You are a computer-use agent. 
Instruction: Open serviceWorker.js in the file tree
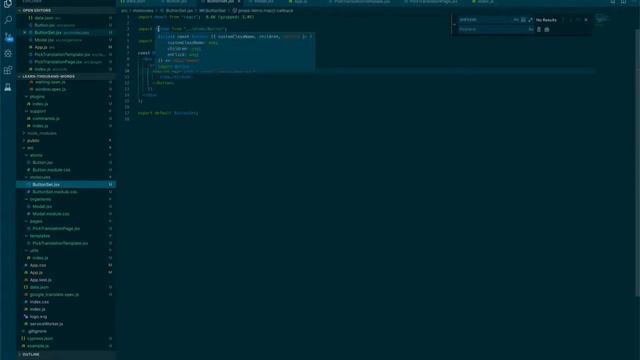coord(65,324)
